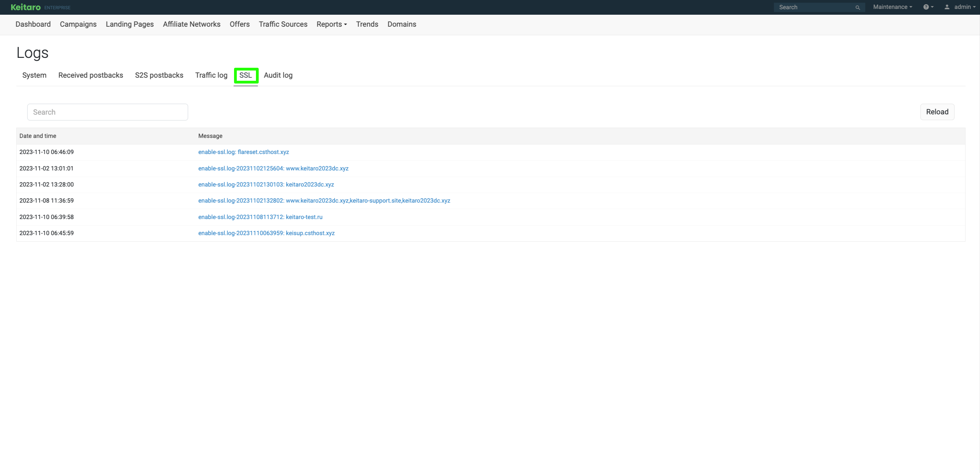Open the keitaro-test.ru log link
The image size is (980, 473).
pos(260,217)
